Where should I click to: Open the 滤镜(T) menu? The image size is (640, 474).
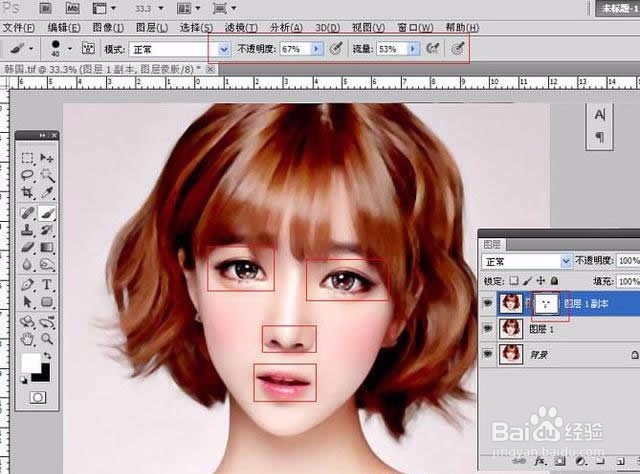(x=241, y=27)
